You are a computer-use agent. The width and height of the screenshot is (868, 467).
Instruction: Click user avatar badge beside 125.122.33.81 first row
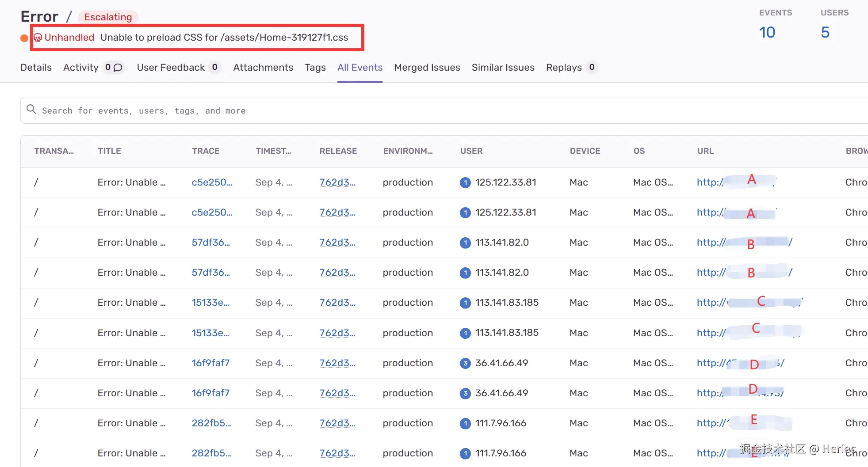(465, 182)
